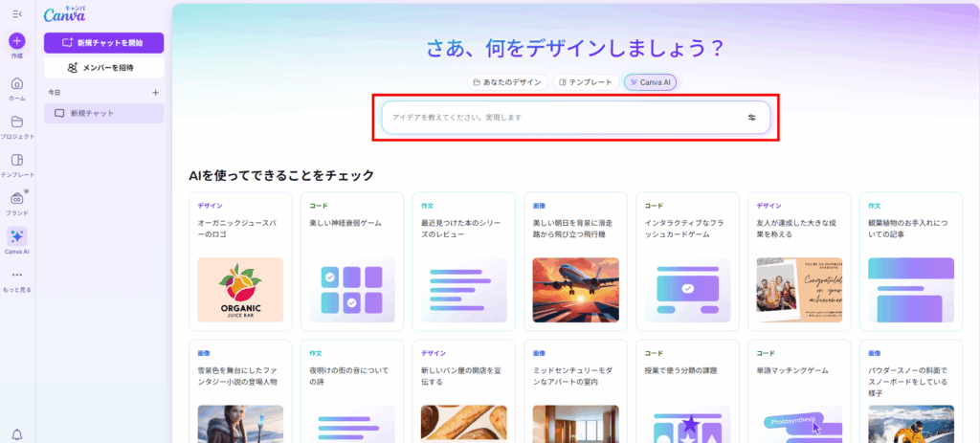Switch to the テンプレート tab
The image size is (980, 443).
pyautogui.click(x=585, y=82)
